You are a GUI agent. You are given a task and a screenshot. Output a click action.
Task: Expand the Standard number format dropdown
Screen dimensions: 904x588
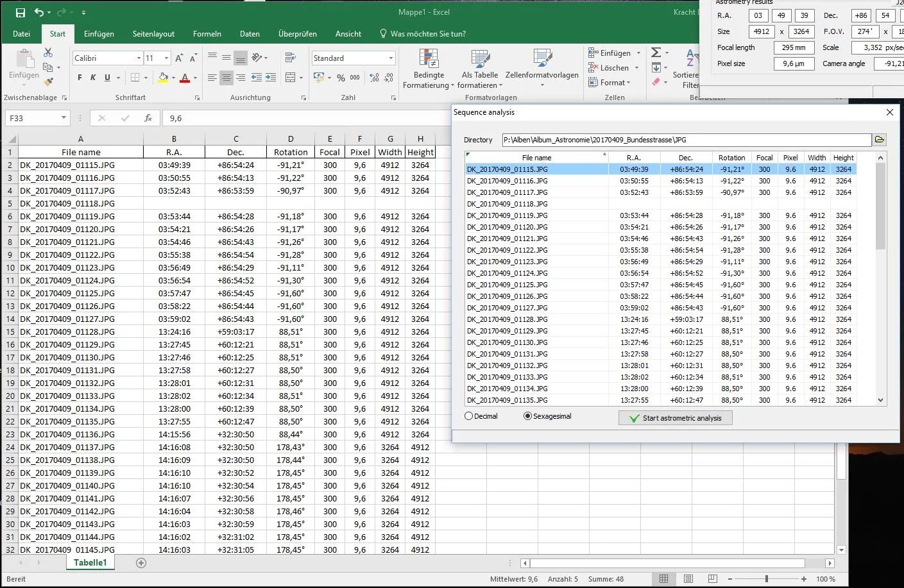click(391, 58)
